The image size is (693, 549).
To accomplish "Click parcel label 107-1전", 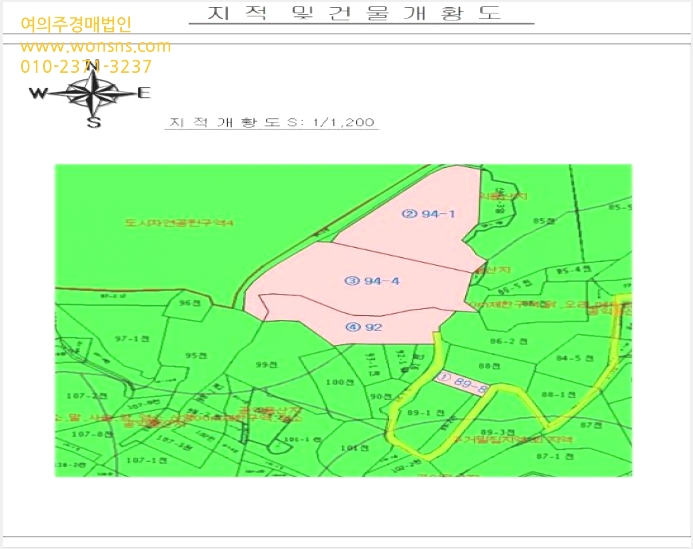I will pos(146,461).
